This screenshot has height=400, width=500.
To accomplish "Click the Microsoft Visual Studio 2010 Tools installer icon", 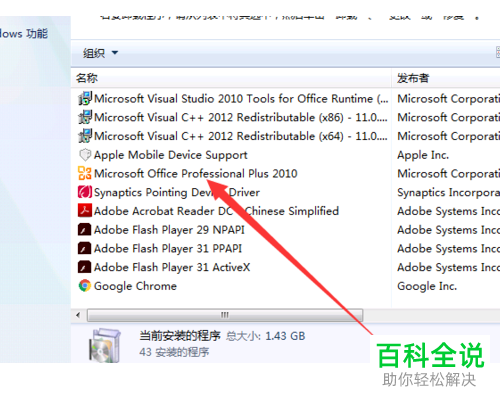I will click(85, 99).
